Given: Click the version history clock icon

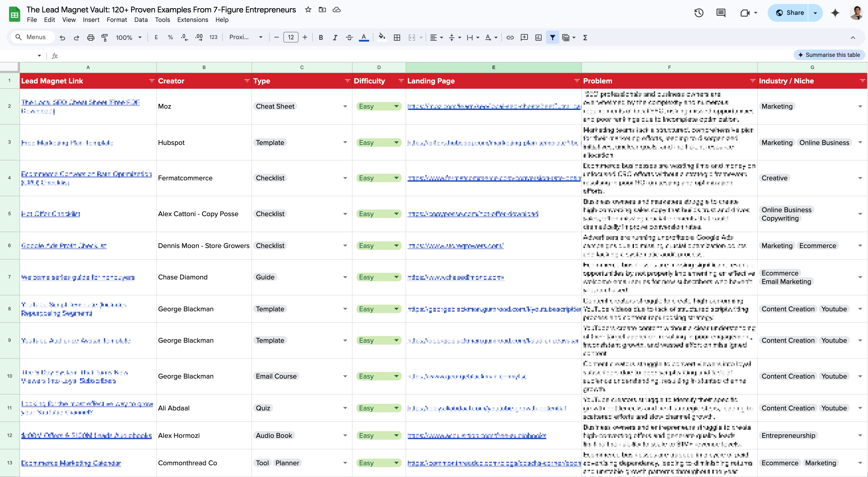Looking at the screenshot, I should click(699, 13).
